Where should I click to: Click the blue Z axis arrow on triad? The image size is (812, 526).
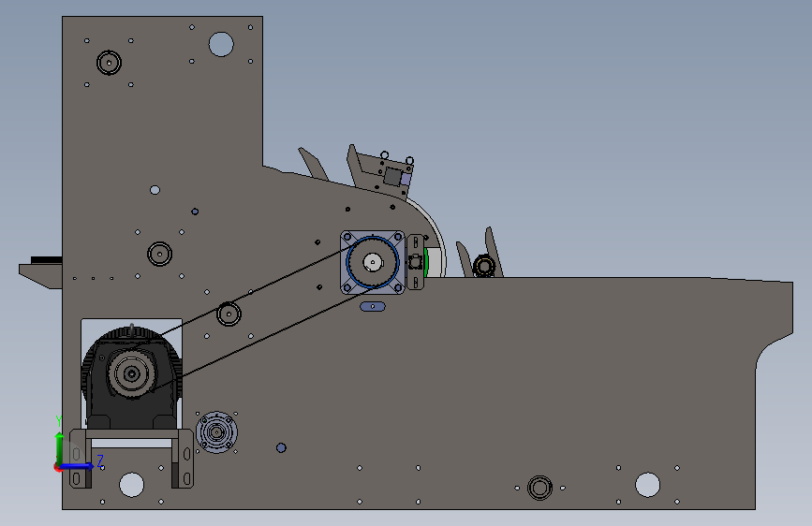click(x=78, y=466)
